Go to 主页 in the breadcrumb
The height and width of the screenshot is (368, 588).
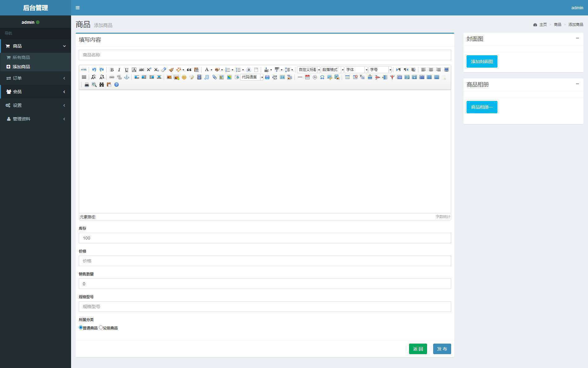click(x=543, y=25)
